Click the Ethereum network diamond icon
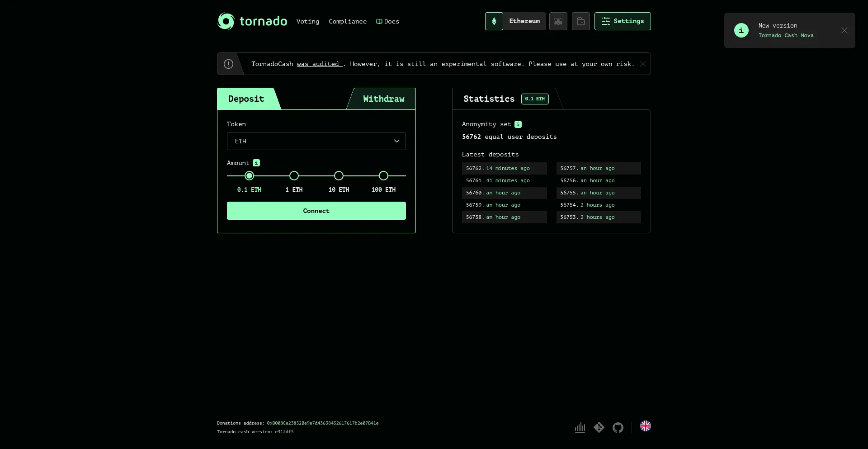The image size is (868, 449). tap(494, 21)
